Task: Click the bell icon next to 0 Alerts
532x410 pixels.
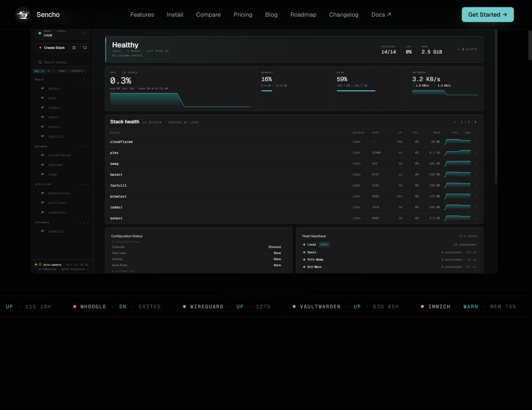Action: 458,49
